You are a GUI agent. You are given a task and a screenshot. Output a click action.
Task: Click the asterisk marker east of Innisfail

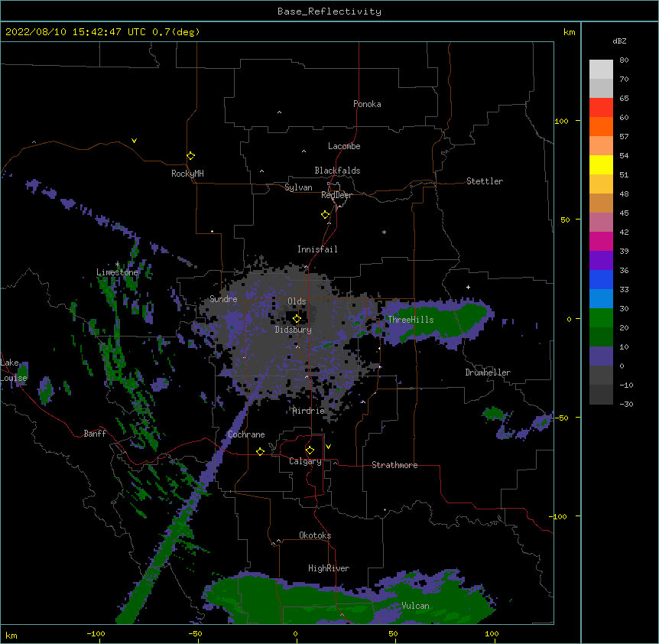click(x=384, y=232)
